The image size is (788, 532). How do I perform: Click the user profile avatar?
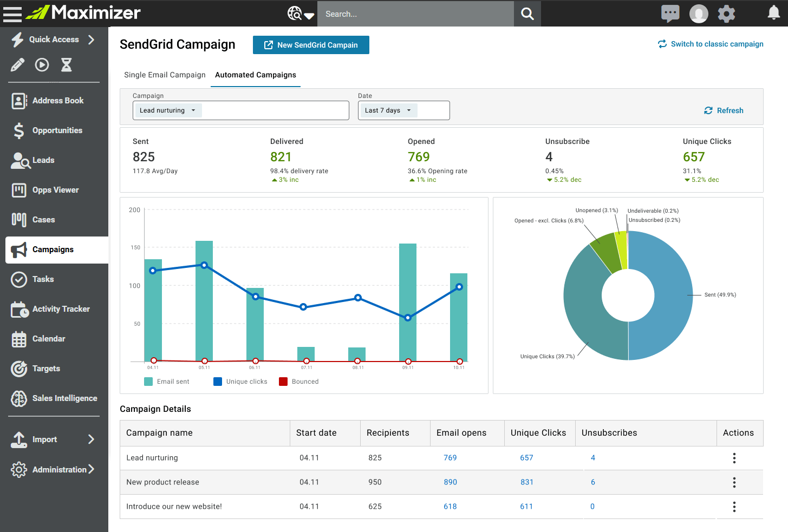[699, 14]
